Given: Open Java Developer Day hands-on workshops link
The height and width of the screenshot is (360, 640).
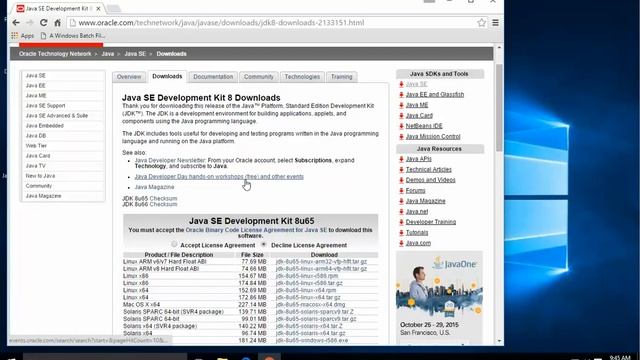Looking at the screenshot, I should point(219,177).
